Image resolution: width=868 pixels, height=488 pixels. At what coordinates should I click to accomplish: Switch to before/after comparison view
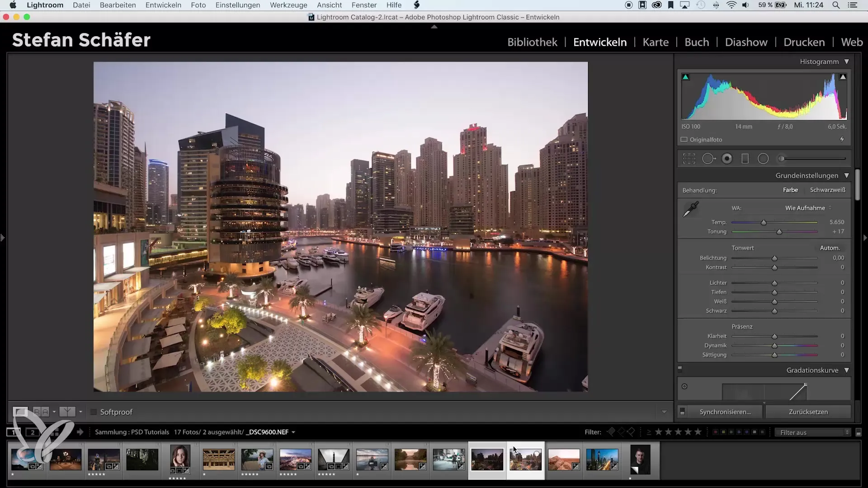coord(41,412)
